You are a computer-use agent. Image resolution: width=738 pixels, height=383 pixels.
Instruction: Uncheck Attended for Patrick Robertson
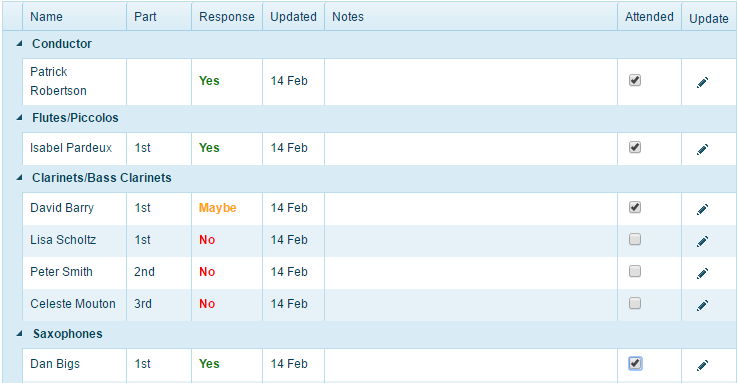[635, 80]
